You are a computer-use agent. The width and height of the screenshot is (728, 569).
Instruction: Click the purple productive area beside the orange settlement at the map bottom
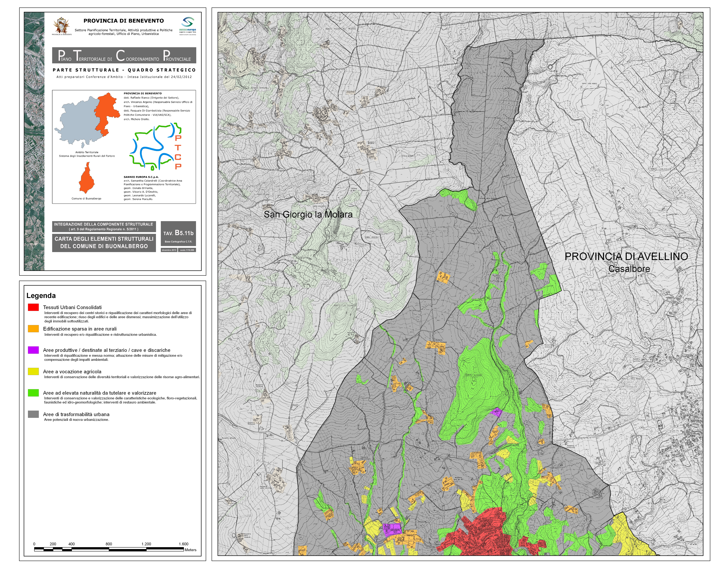click(x=392, y=529)
